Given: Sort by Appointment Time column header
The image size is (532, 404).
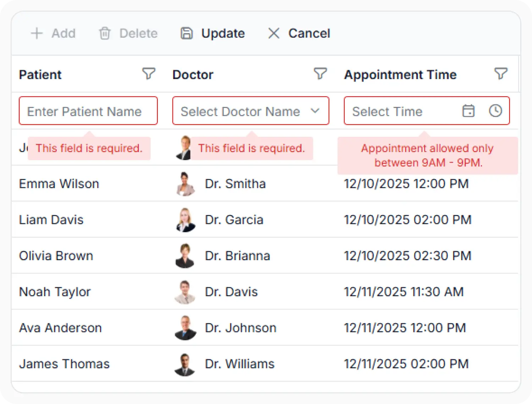Looking at the screenshot, I should tap(400, 75).
